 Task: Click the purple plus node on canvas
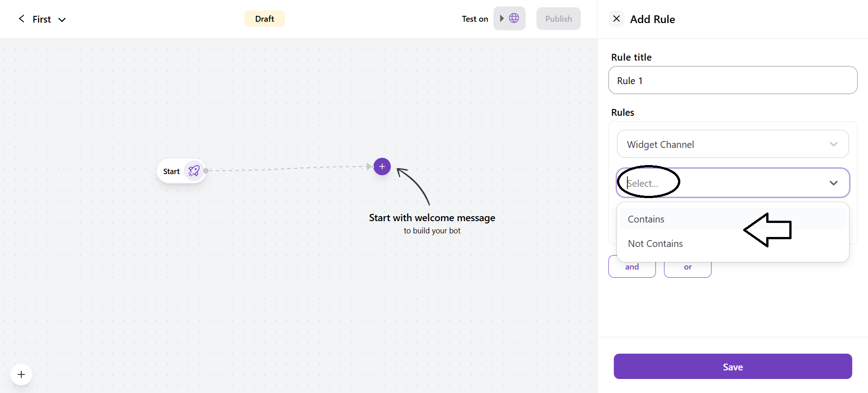click(x=382, y=166)
